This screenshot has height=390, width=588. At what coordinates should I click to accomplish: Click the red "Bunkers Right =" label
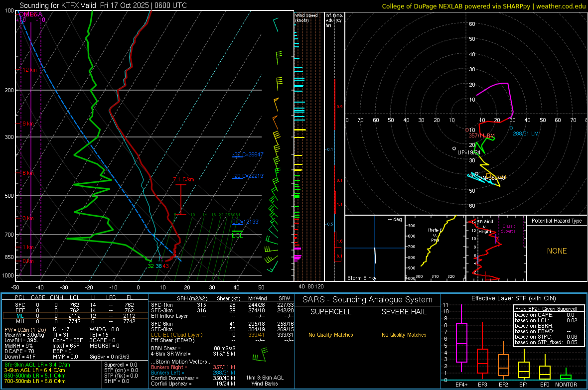click(x=168, y=367)
